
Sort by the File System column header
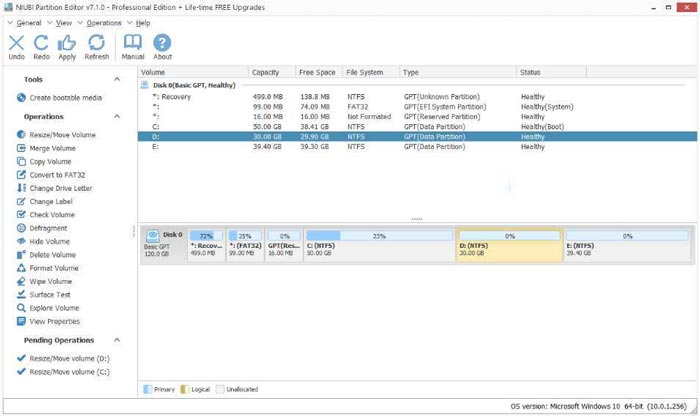click(371, 72)
